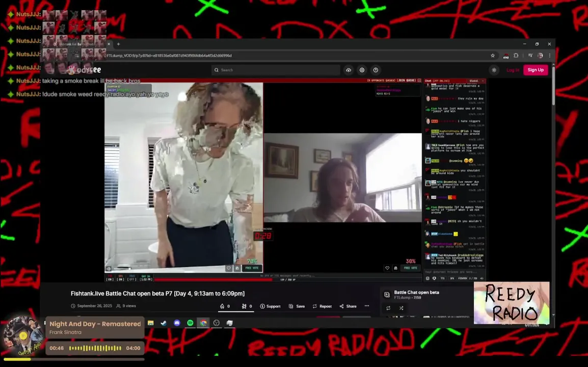Open File Explorer in the taskbar

(150, 323)
